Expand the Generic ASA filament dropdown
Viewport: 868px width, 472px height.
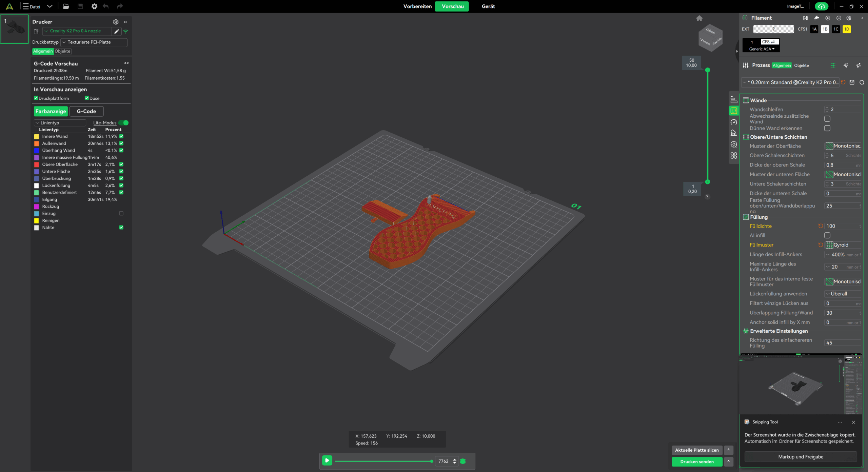(x=762, y=49)
